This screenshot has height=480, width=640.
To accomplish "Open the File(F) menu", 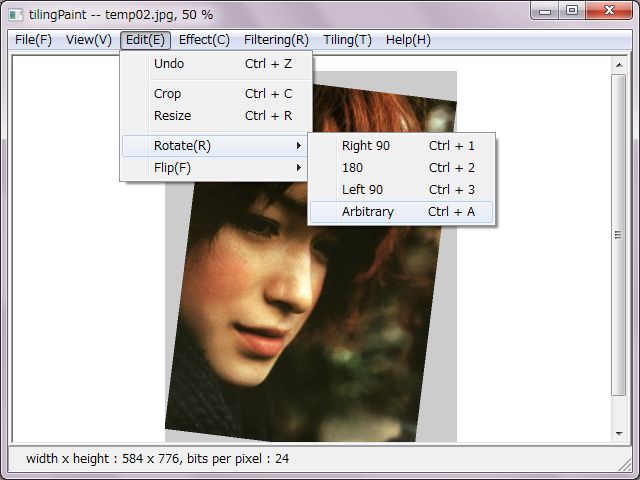I will 33,40.
